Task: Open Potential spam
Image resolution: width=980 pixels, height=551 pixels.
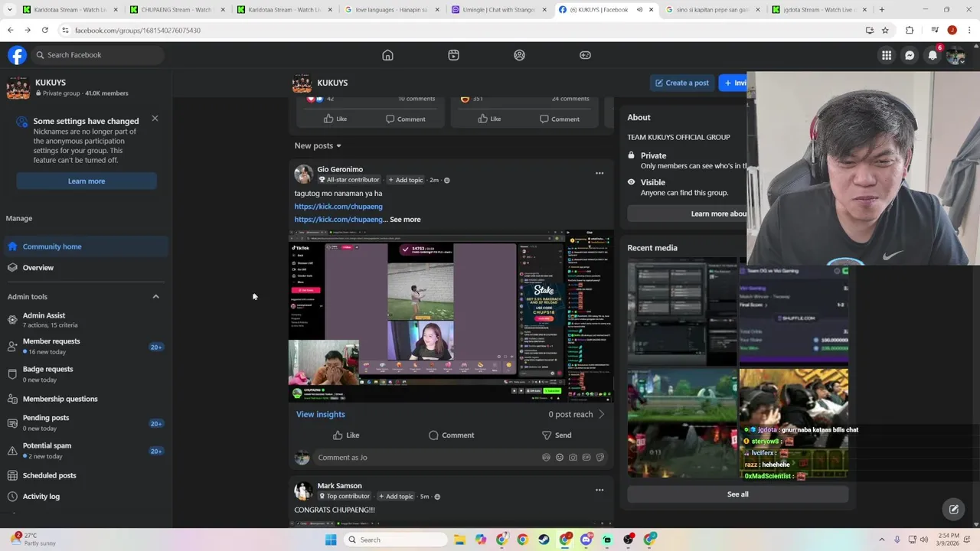Action: click(86, 450)
